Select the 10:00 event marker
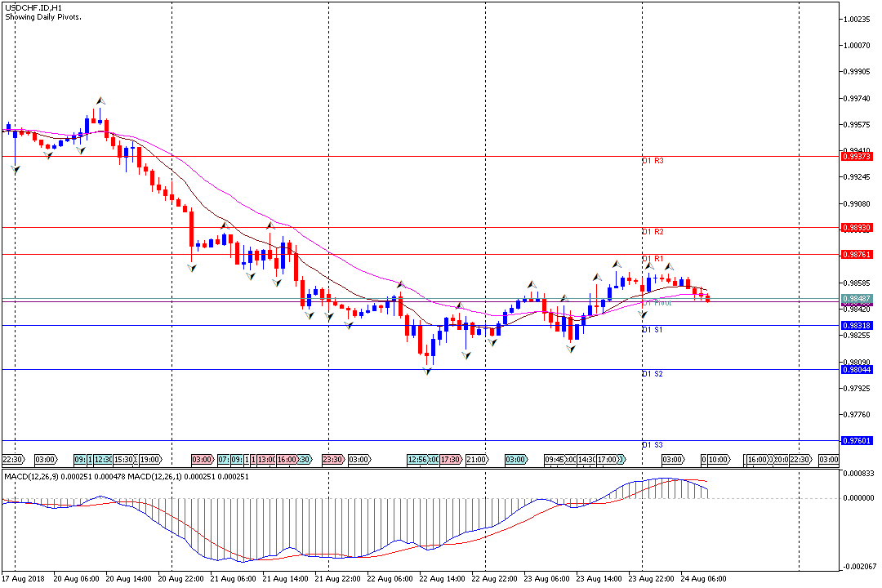The image size is (882, 588). point(719,460)
